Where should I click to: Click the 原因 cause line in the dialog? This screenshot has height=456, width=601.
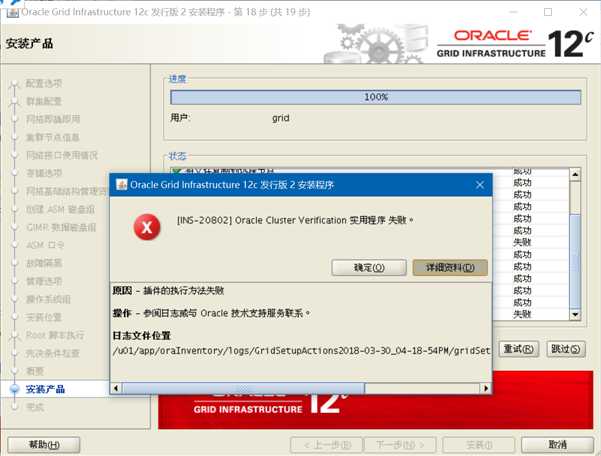pos(168,291)
